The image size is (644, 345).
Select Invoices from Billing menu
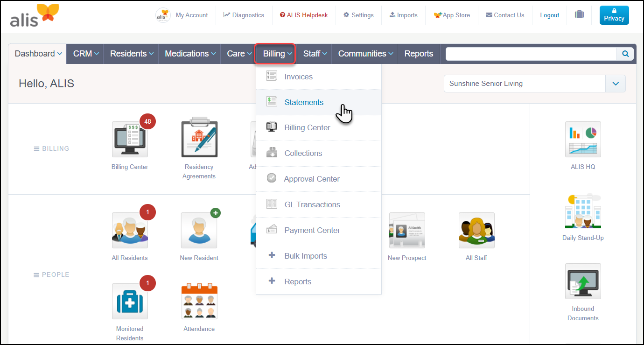click(x=319, y=77)
